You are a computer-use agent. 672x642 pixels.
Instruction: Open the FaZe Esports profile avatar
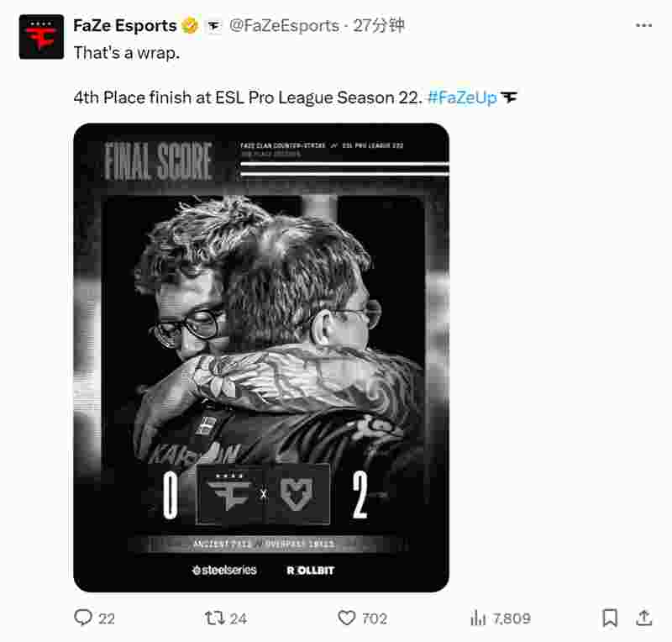click(41, 37)
